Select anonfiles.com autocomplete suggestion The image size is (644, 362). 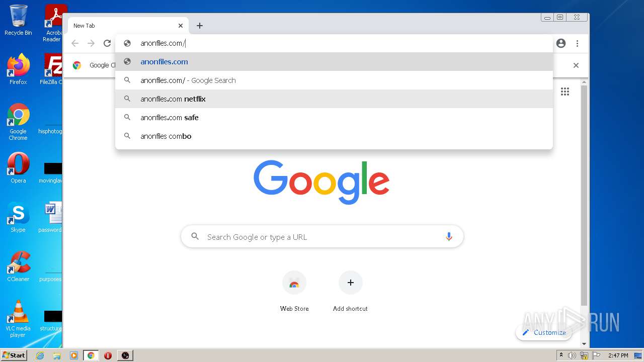coord(334,62)
